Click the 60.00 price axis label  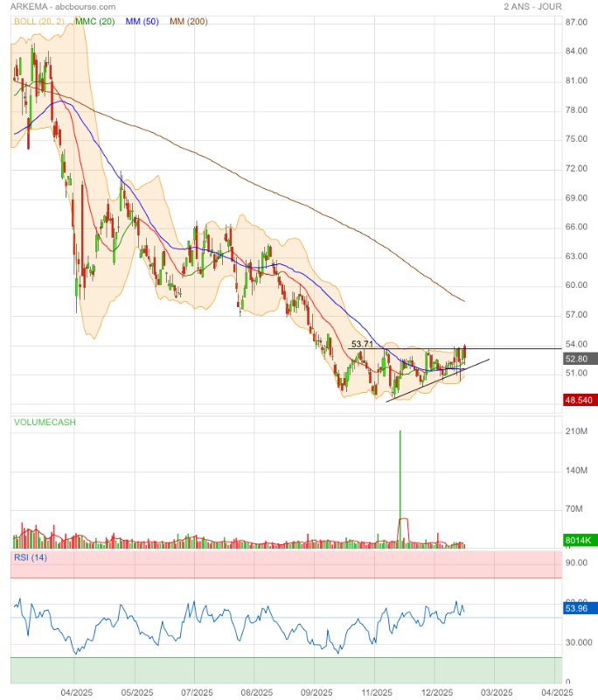pyautogui.click(x=576, y=285)
